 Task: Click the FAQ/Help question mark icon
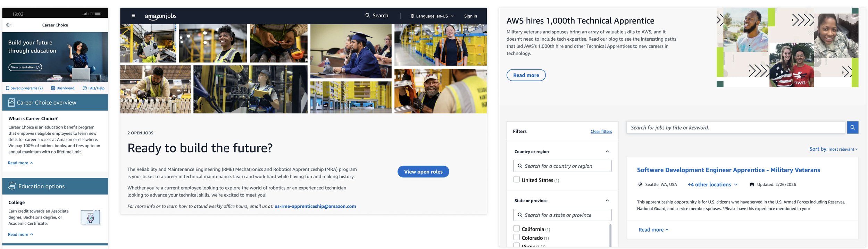[x=85, y=88]
